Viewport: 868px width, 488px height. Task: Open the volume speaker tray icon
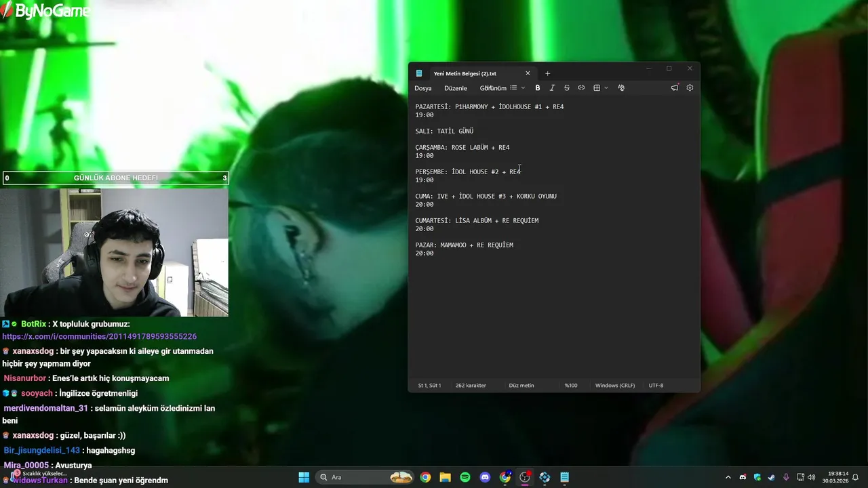(812, 477)
